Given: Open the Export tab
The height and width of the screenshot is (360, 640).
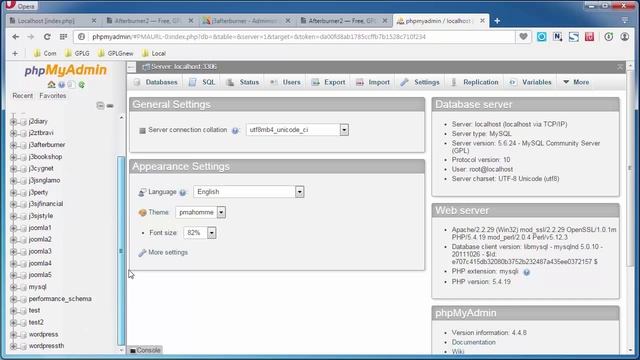Looking at the screenshot, I should (329, 82).
